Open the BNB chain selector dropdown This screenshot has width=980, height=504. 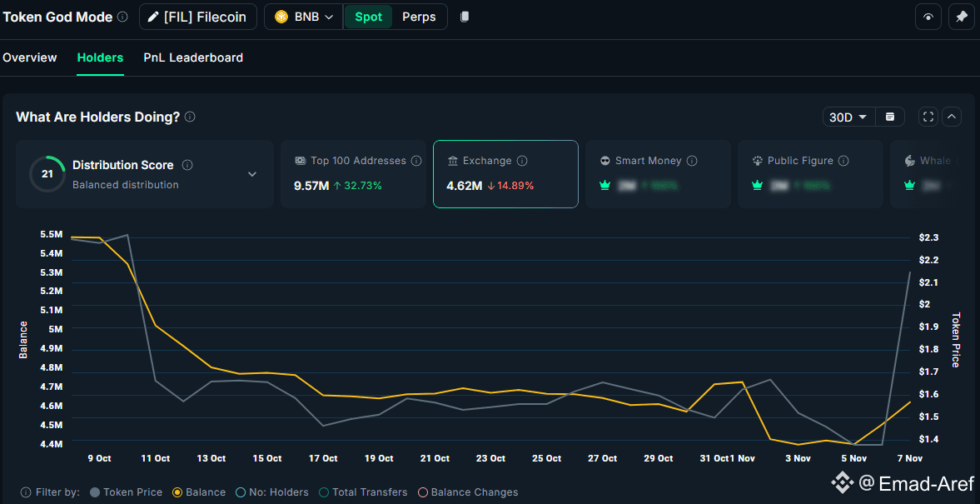[x=304, y=17]
